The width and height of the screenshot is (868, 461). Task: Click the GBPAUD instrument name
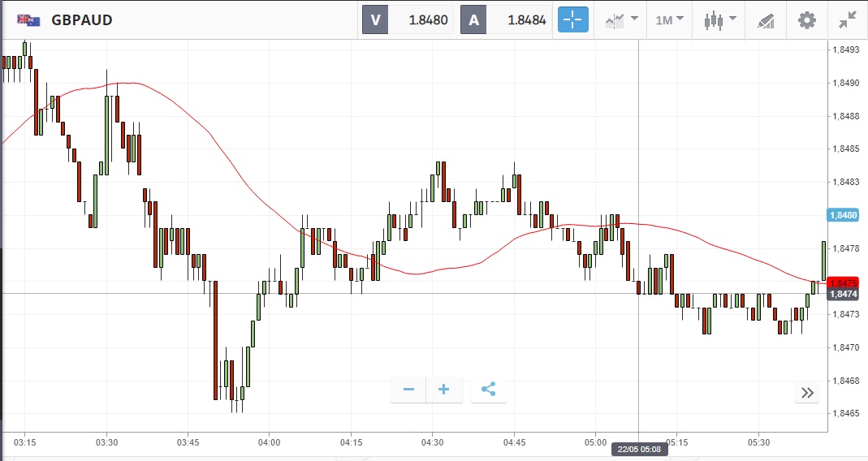pyautogui.click(x=82, y=20)
